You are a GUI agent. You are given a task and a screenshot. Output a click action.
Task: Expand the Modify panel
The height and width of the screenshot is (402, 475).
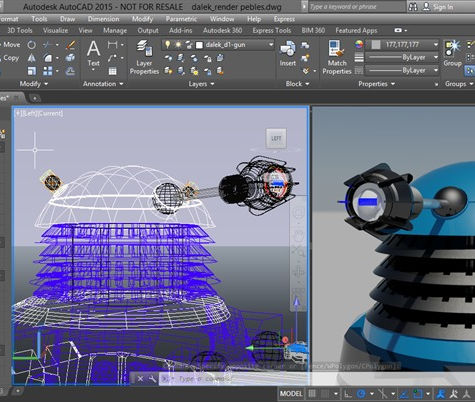33,84
